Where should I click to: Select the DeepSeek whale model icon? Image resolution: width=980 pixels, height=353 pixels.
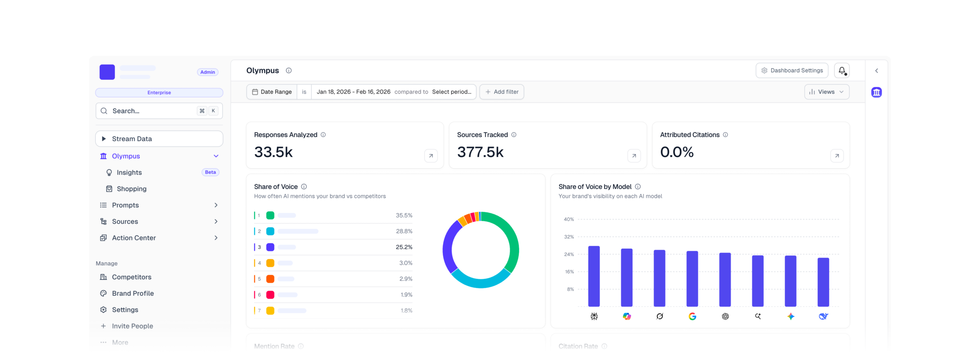[823, 316]
